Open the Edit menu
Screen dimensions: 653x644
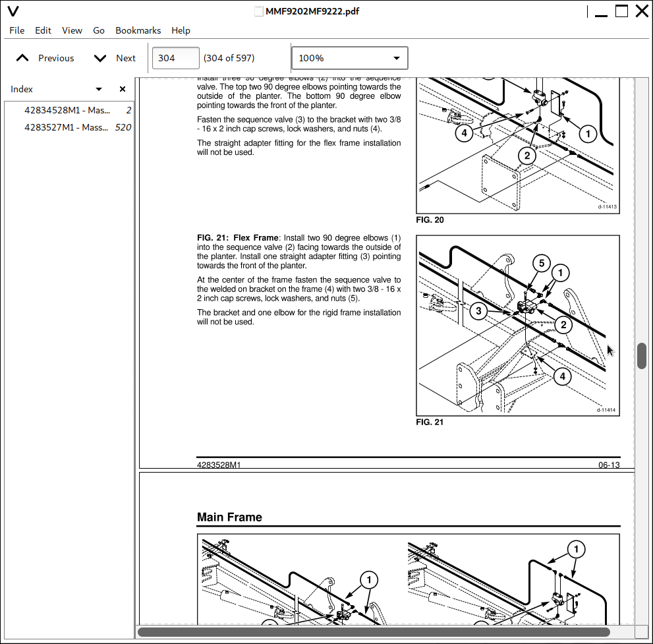tap(43, 30)
